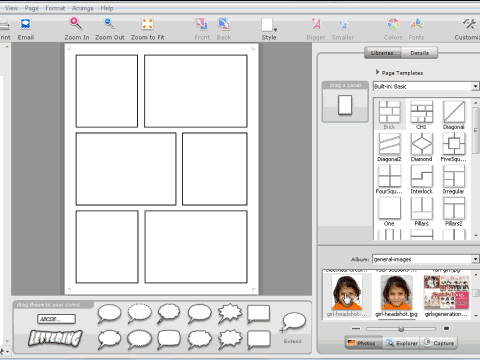Image resolution: width=480 pixels, height=360 pixels.
Task: Click the blank panel under drag a panel
Action: [345, 105]
